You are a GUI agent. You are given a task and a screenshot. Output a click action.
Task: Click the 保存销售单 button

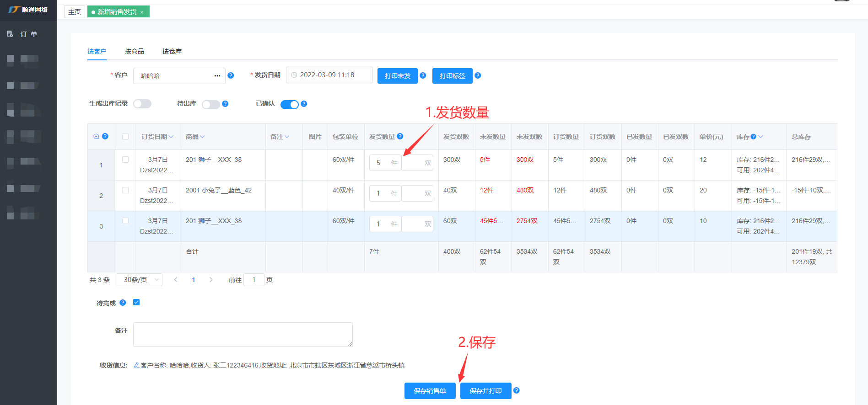(430, 391)
